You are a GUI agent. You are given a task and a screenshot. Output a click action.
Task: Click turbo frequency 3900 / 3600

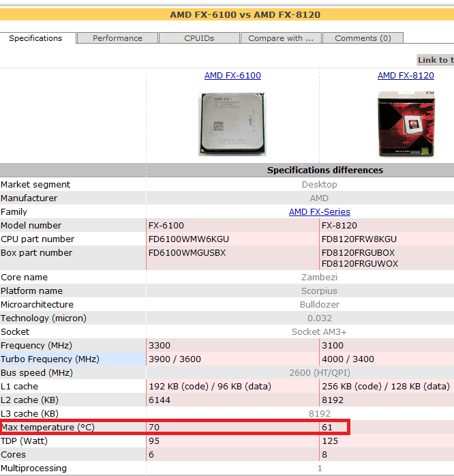(x=175, y=359)
